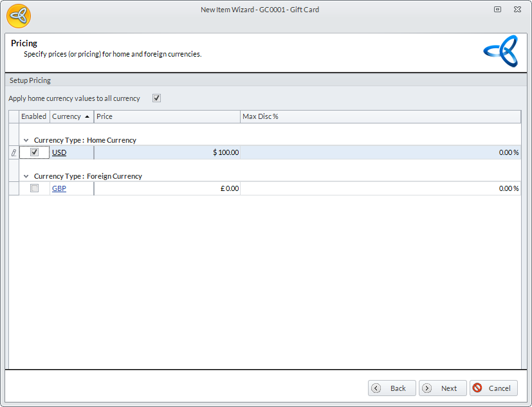Toggle Apply home currency values checkbox
The width and height of the screenshot is (532, 407).
click(156, 98)
